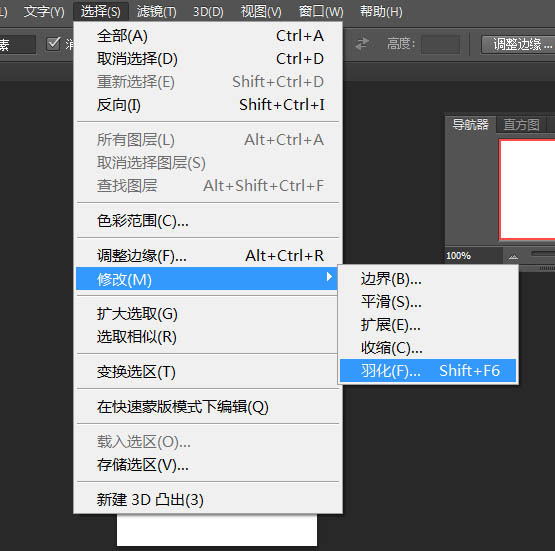Choose 在快速蒙版模式下编辑(Q)
The width and height of the screenshot is (555, 551).
click(x=208, y=407)
